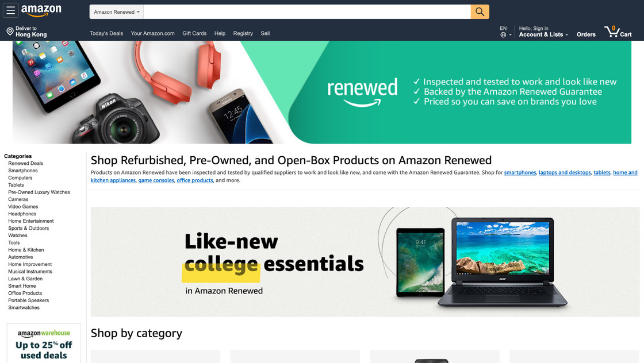Click the Amazon logo
Viewport: 644px width, 363px height.
pyautogui.click(x=41, y=11)
